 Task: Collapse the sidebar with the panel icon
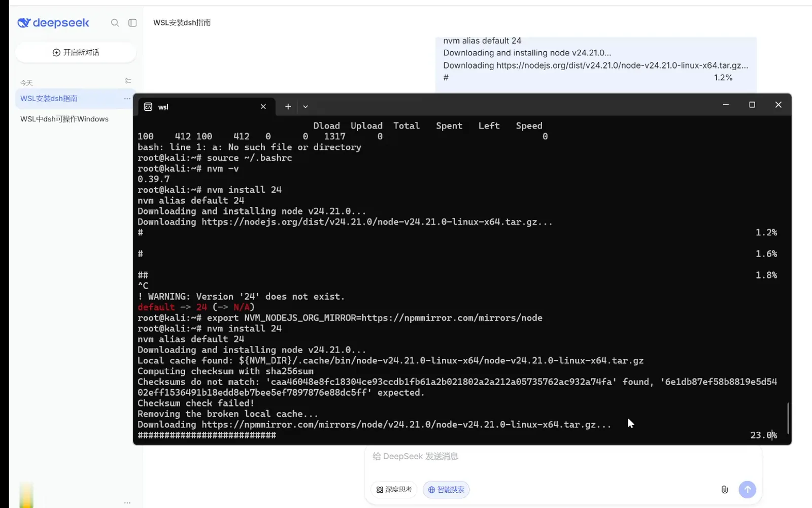[132, 23]
